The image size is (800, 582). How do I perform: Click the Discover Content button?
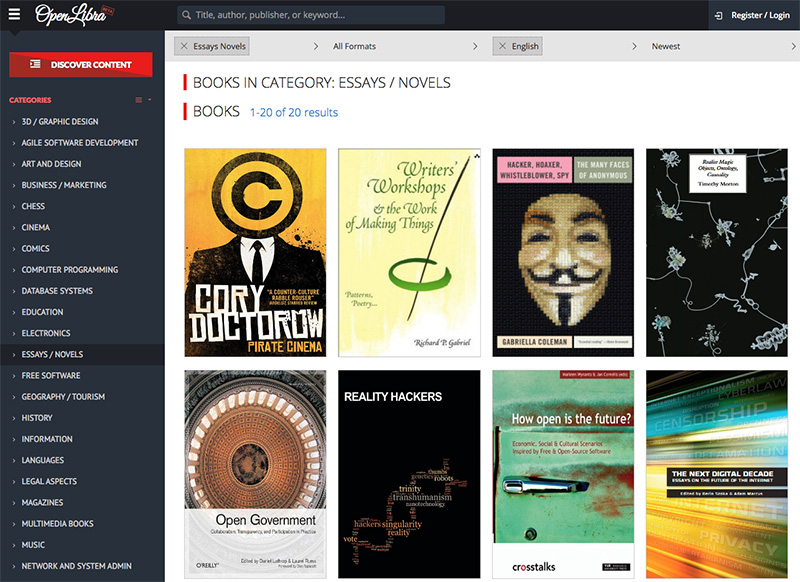point(81,64)
